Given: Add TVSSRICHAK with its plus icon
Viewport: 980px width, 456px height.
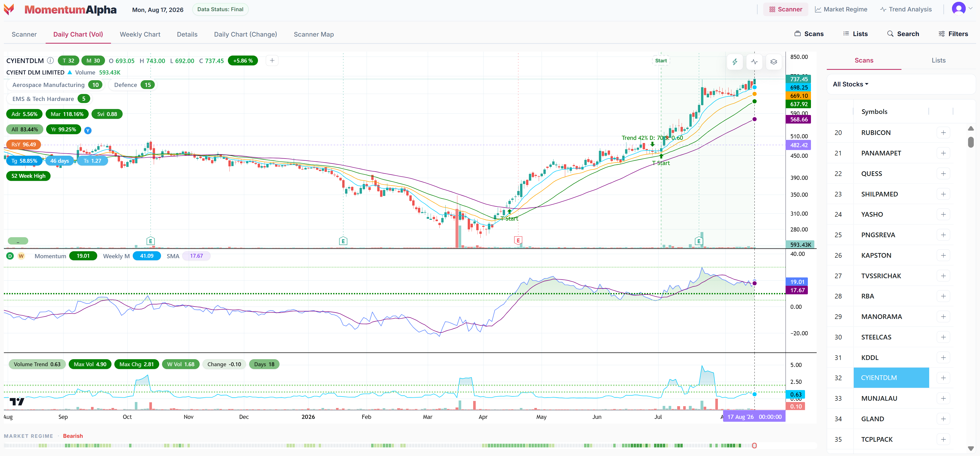Looking at the screenshot, I should click(943, 276).
